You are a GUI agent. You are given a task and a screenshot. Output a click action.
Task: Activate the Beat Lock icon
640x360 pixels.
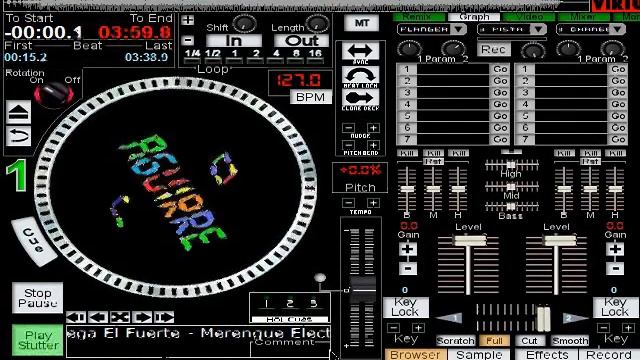(x=360, y=75)
